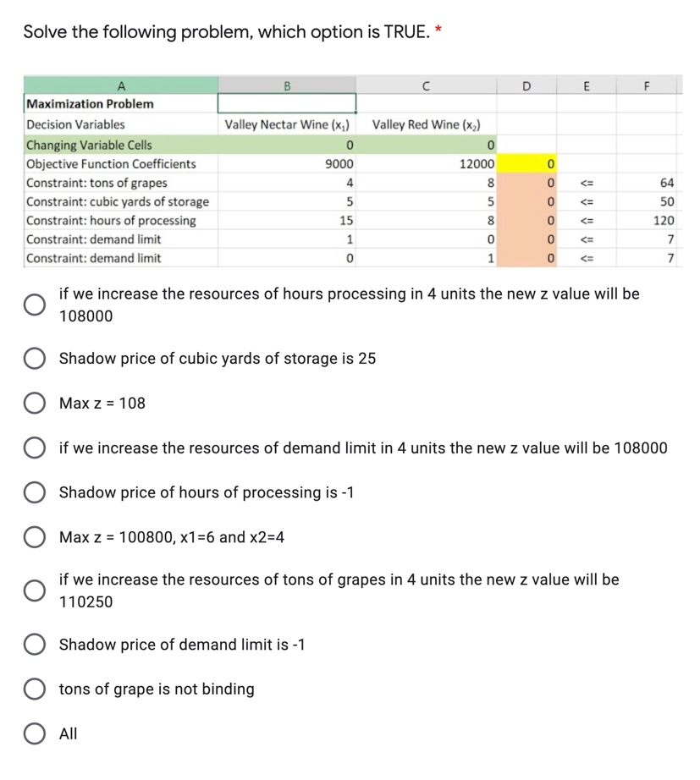Select column header C in the spreadsheet
Viewport: 700px width, 780px height.
427,85
